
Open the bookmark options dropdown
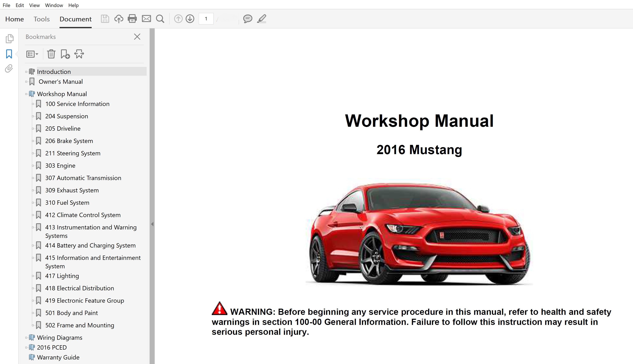(x=32, y=54)
